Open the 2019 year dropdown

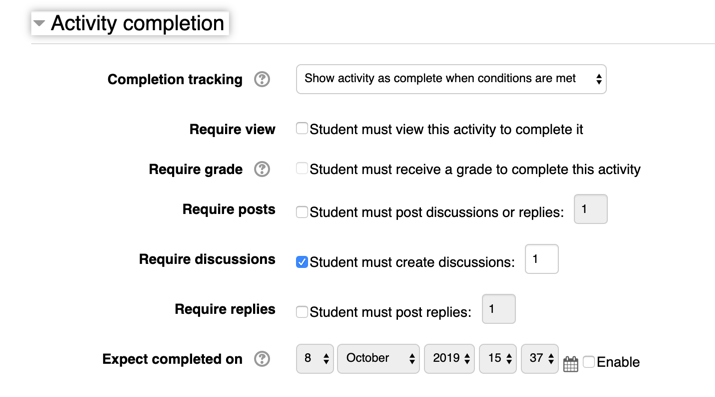(449, 359)
